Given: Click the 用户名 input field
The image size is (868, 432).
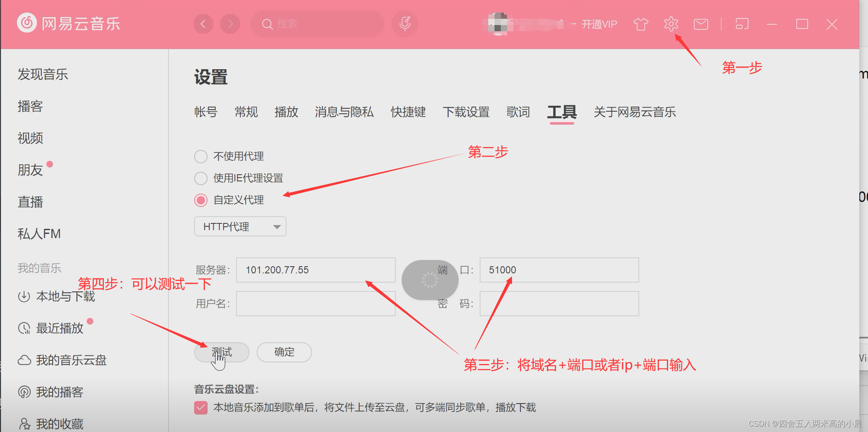Looking at the screenshot, I should click(315, 303).
